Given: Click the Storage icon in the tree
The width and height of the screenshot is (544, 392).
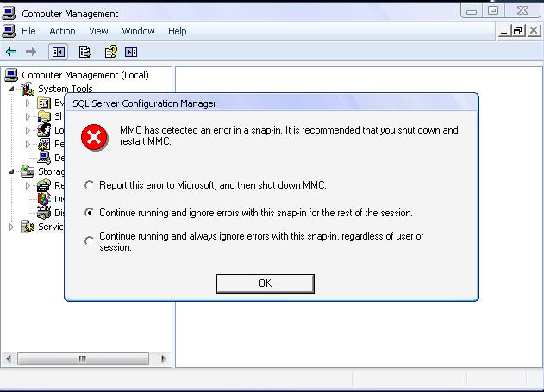Looking at the screenshot, I should (28, 171).
